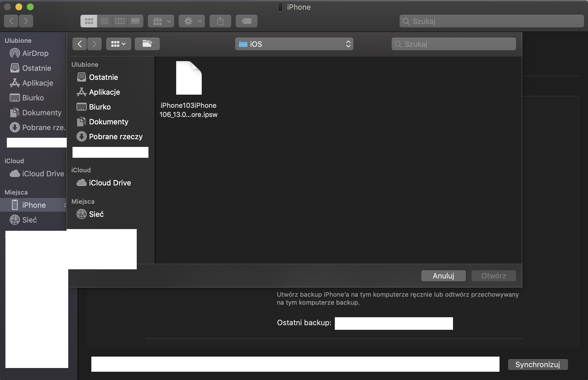This screenshot has height=380, width=588.
Task: Go back in the file dialog
Action: tap(80, 44)
